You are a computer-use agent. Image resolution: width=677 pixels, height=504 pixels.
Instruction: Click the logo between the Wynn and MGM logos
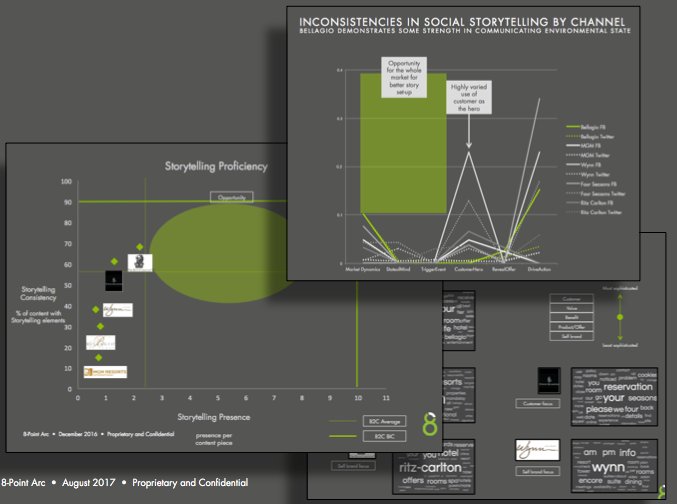101,342
